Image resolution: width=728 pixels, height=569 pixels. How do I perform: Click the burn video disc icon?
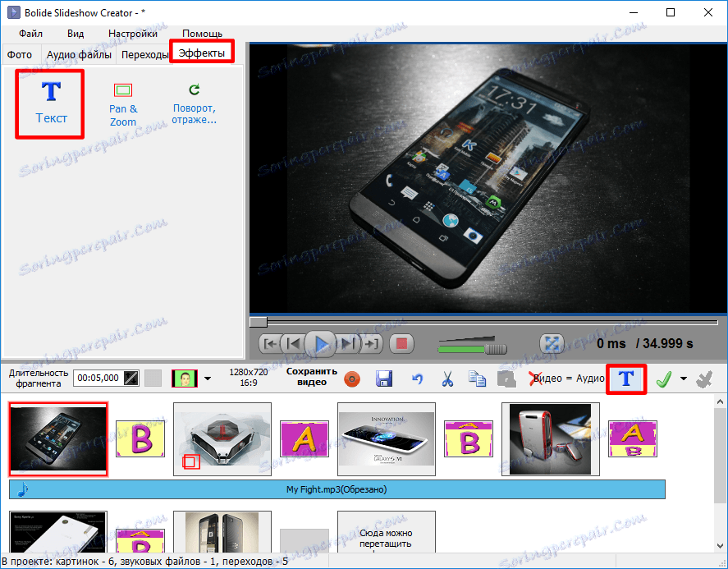[x=351, y=379]
